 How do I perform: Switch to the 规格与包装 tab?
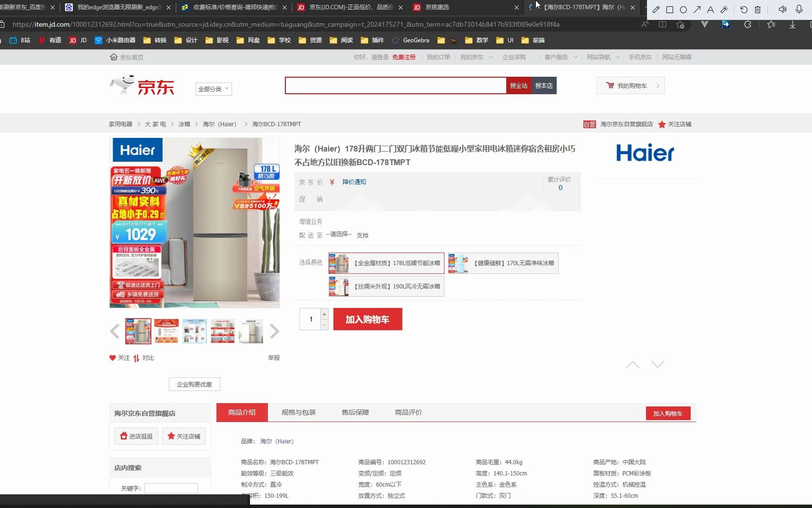[x=298, y=412]
